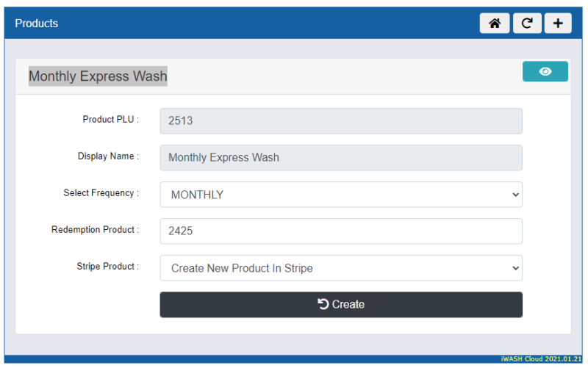Expand the Stripe Product dropdown
This screenshot has width=588, height=368.
point(340,268)
